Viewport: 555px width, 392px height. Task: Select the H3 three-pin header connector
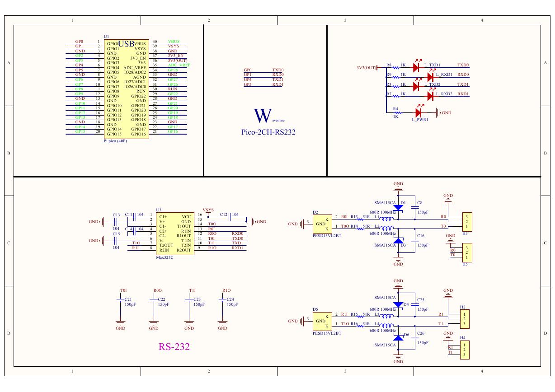click(467, 221)
